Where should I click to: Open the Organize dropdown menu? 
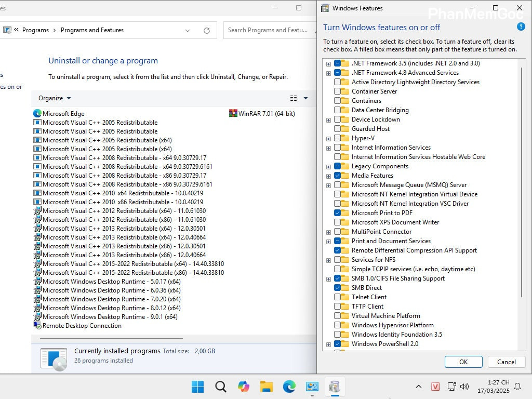pos(54,98)
